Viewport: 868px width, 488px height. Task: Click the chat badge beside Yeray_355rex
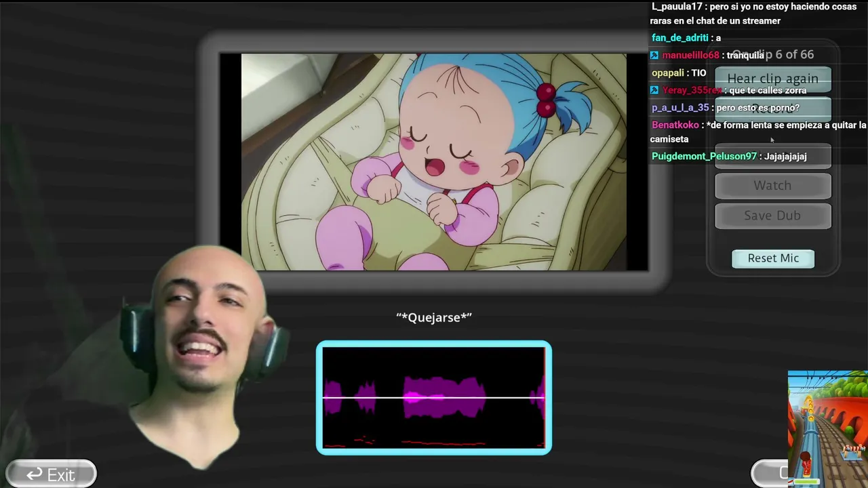[x=654, y=90]
